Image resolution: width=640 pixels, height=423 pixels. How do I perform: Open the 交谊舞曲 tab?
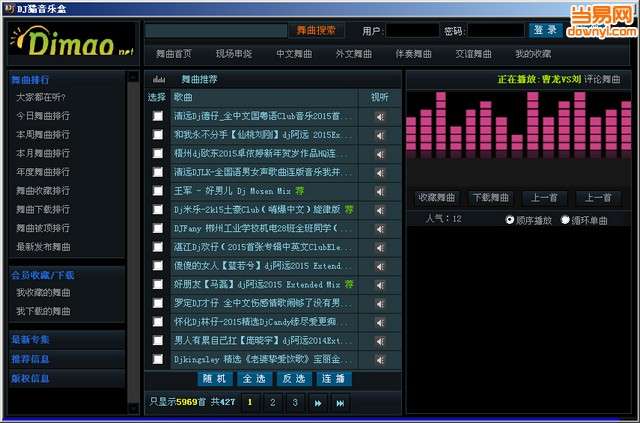tap(473, 54)
